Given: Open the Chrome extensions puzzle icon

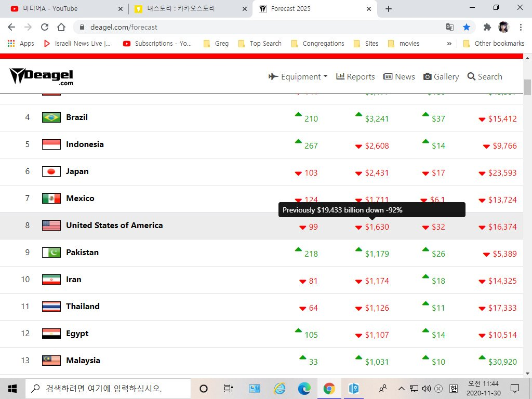Looking at the screenshot, I should point(487,27).
